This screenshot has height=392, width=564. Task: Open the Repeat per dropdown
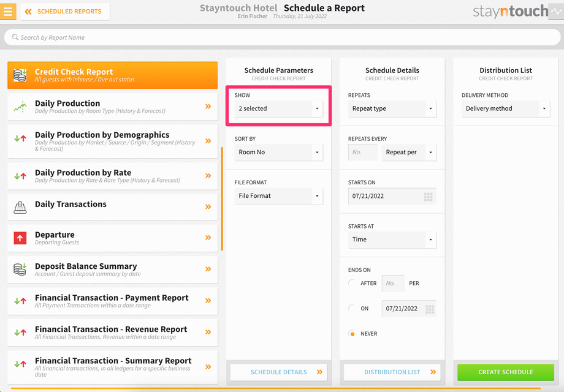point(409,153)
